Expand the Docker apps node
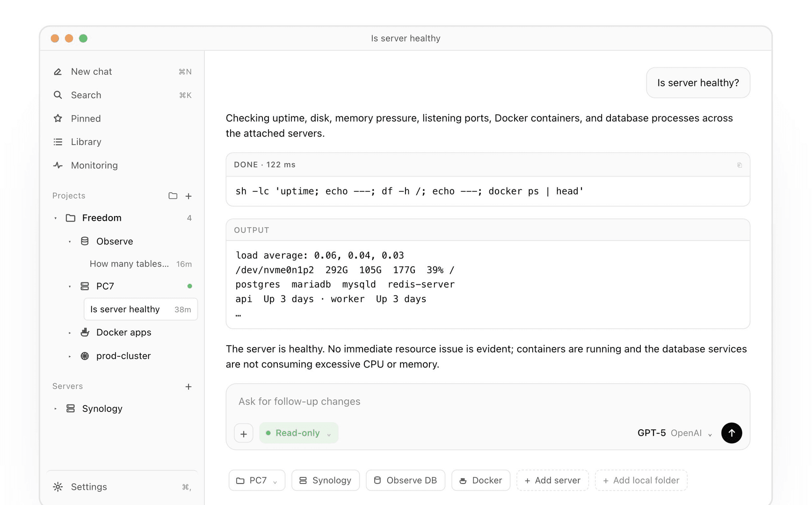This screenshot has width=812, height=505. [70, 333]
